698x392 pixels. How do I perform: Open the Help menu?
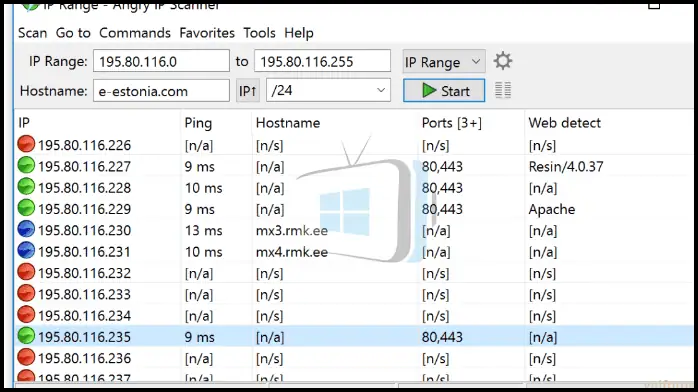coord(299,33)
